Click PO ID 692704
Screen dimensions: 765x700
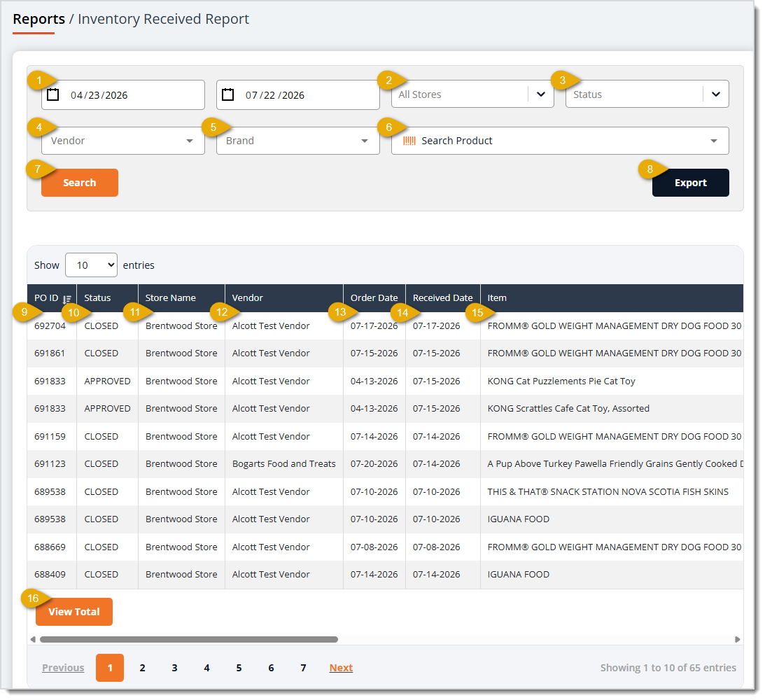pos(50,326)
